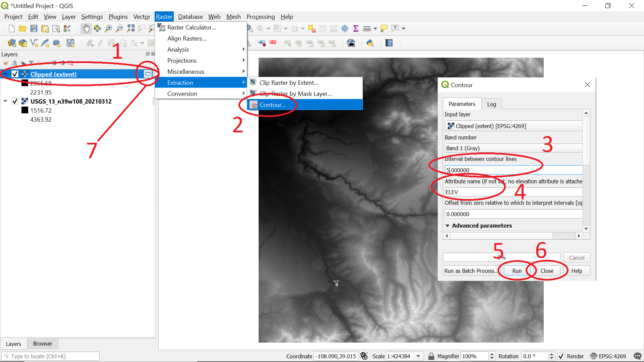
Task: Collapse the Advanced parameters section
Action: [x=447, y=226]
